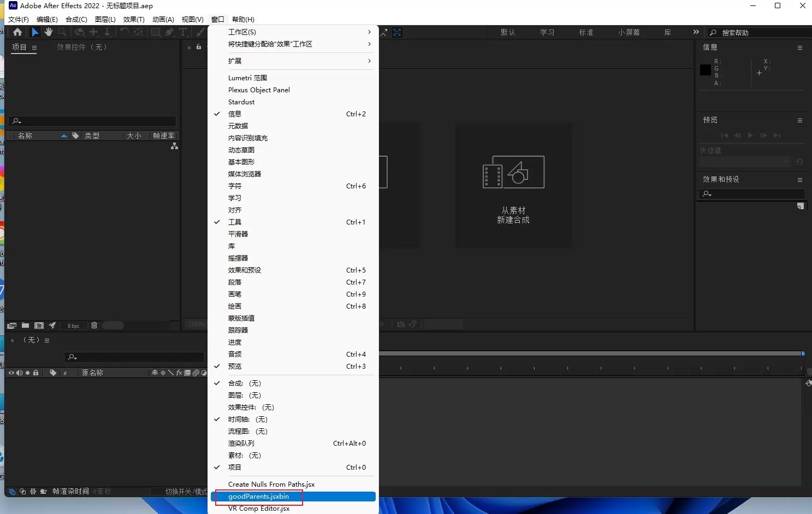The height and width of the screenshot is (514, 812).
Task: Open the 效果和预设 menu entry
Action: (245, 270)
